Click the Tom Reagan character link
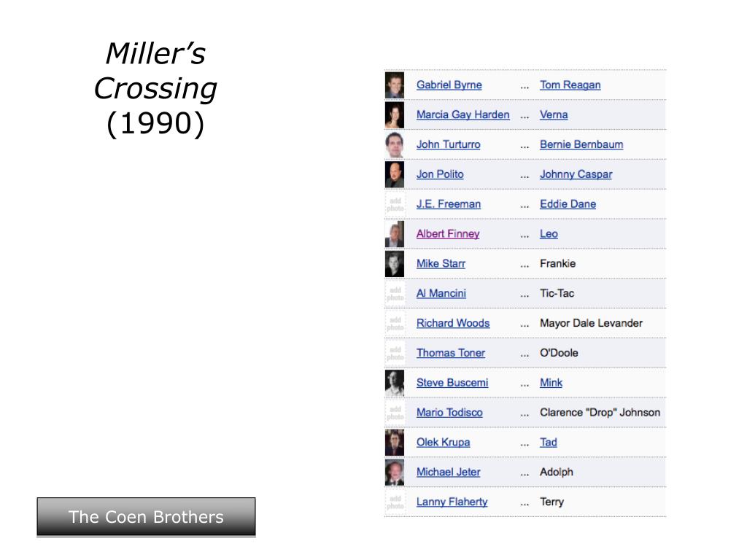 570,85
